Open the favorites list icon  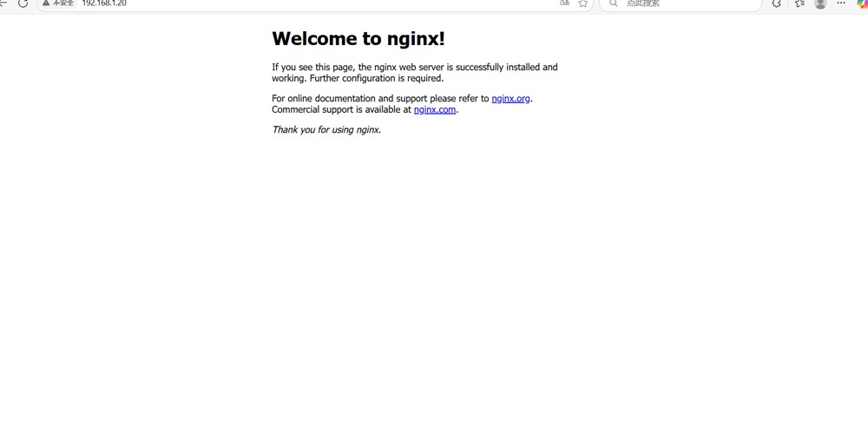[x=799, y=3]
